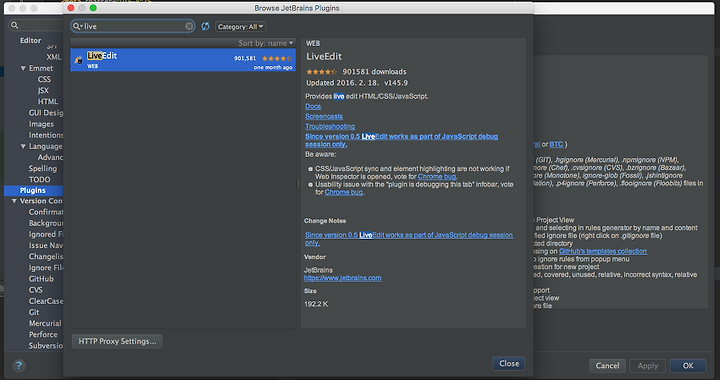
Task: Select CSS under Emmet
Action: [44, 79]
